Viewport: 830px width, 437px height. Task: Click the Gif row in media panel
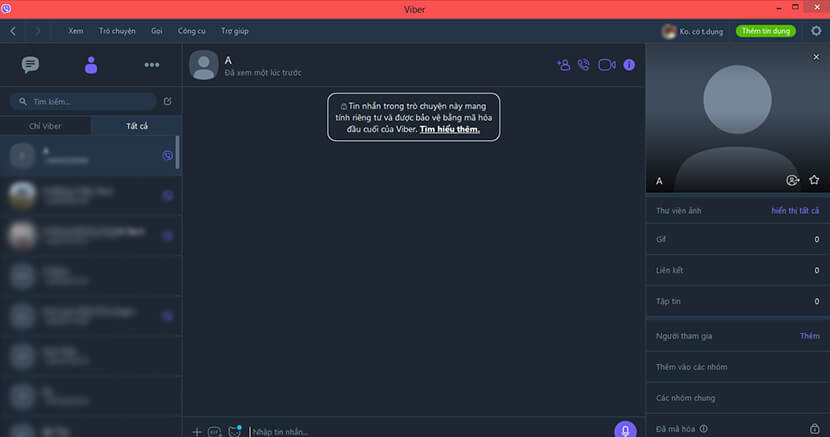pyautogui.click(x=738, y=239)
